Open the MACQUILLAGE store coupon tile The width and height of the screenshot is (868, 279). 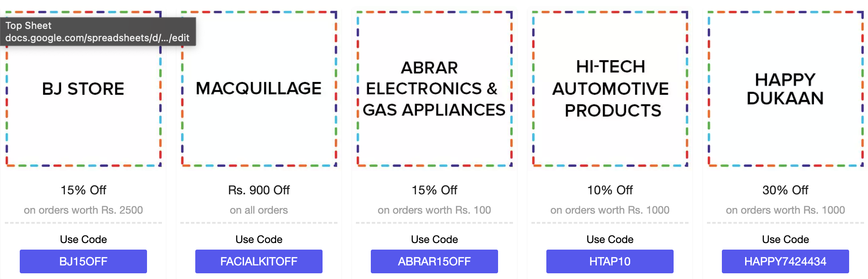coord(259,89)
